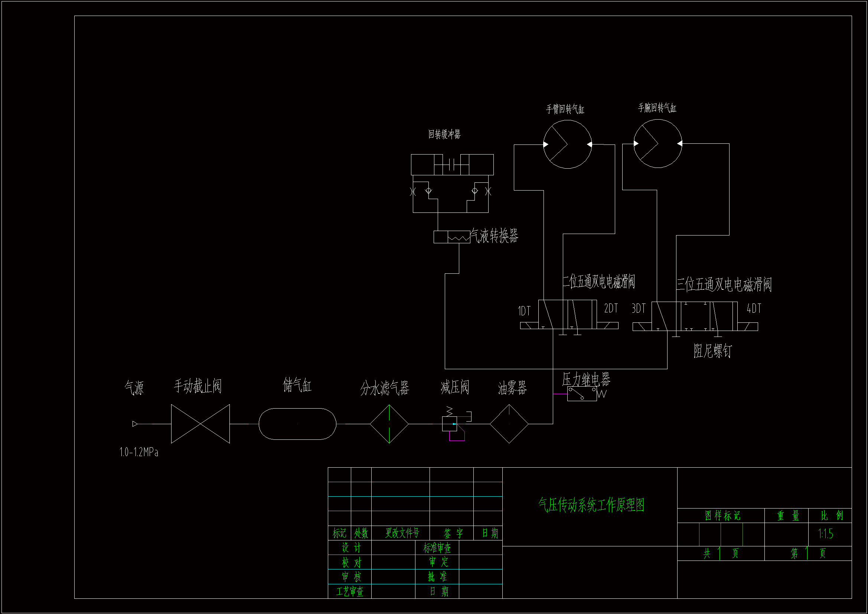Click the 1DT solenoid label

[x=524, y=311]
